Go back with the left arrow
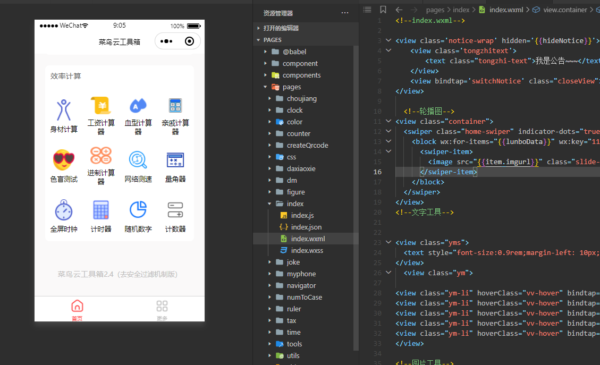 (x=399, y=10)
